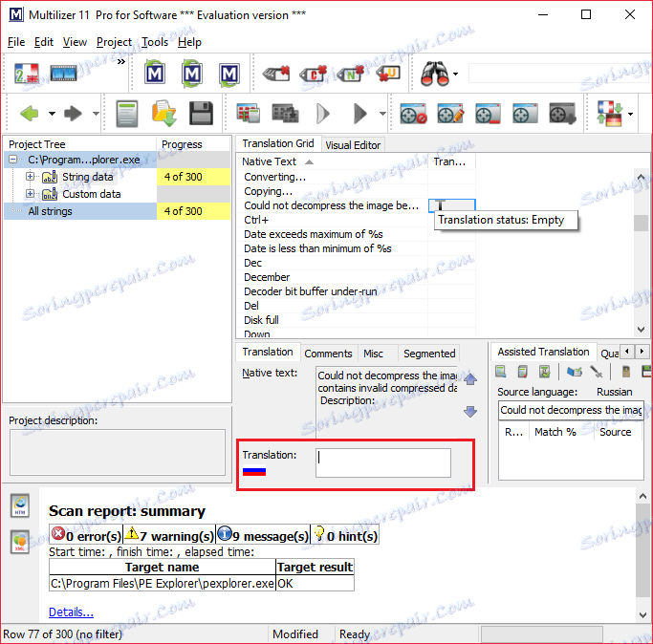This screenshot has height=644, width=653.
Task: Click the green back arrow
Action: coord(30,114)
